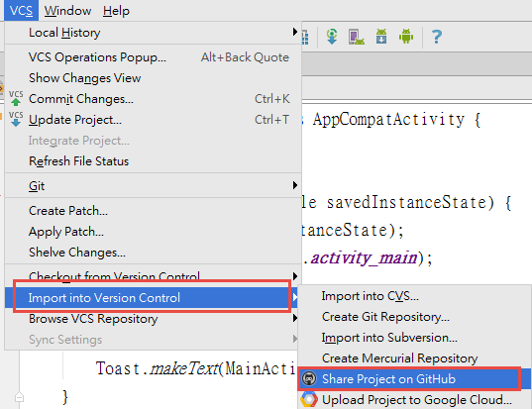The width and height of the screenshot is (532, 409).
Task: Open Checkout from Version Control submenu
Action: [x=153, y=276]
